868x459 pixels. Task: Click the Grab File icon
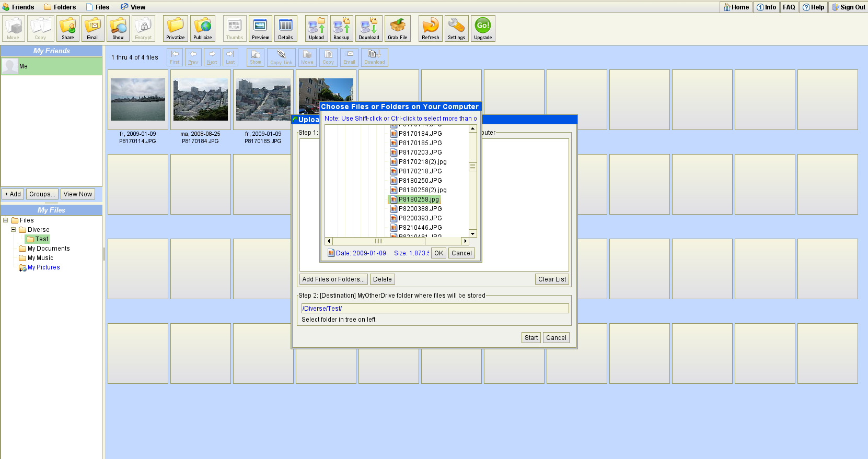coord(397,28)
